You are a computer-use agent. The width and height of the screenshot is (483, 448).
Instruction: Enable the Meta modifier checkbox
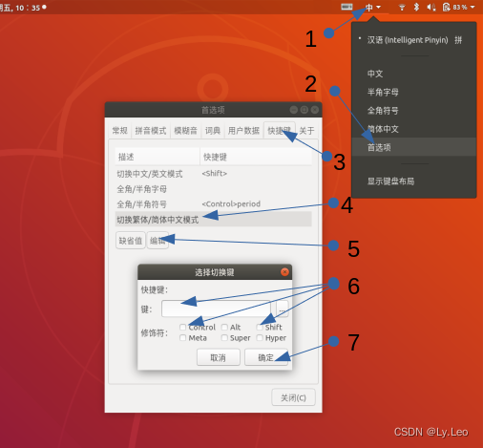click(182, 338)
